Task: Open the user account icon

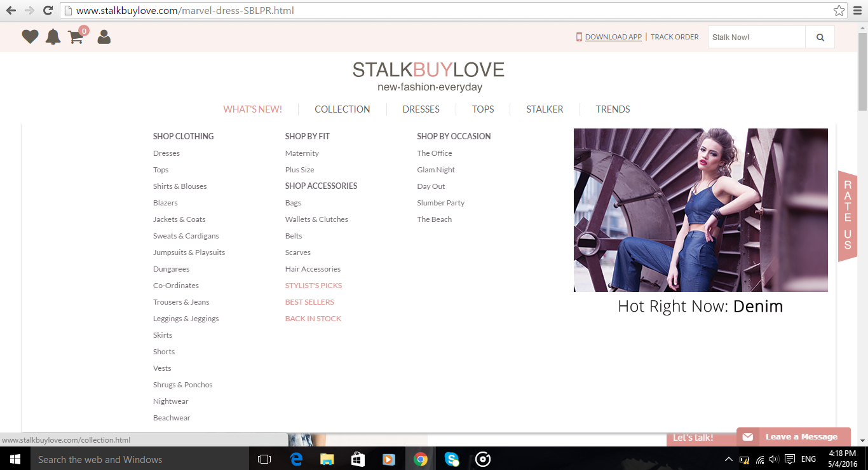Action: point(104,37)
